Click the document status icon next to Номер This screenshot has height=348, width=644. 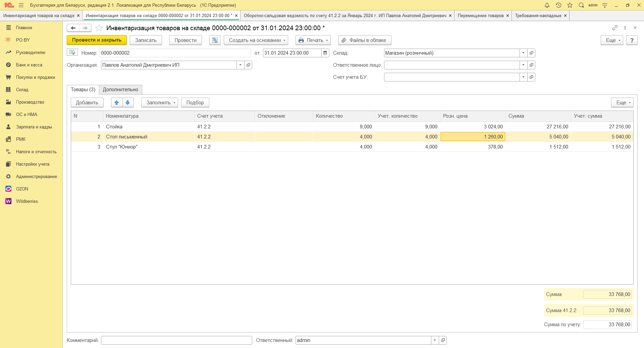(72, 53)
